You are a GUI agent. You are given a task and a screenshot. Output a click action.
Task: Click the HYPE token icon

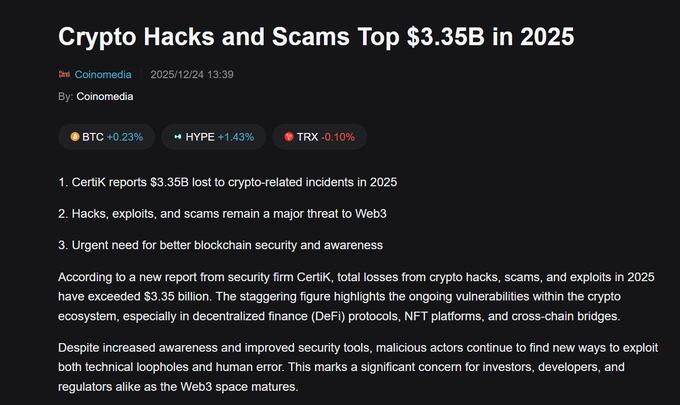[178, 136]
